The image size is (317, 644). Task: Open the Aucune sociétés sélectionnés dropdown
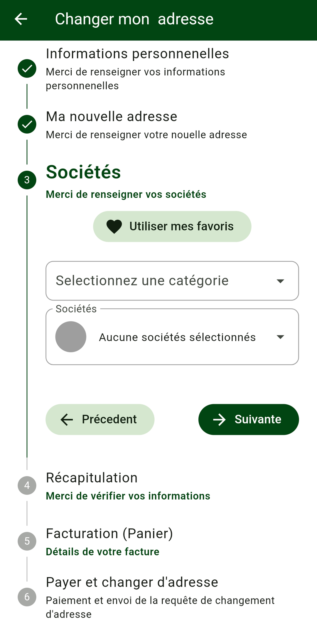click(172, 337)
